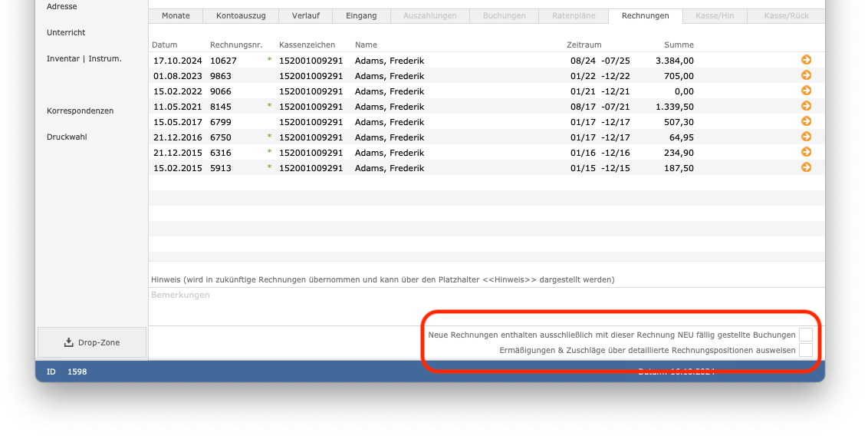Viewport: 868px width, 439px height.
Task: Tick 'Ermäßigungen & Zuschläge' detailed positions checkbox
Action: coord(806,350)
